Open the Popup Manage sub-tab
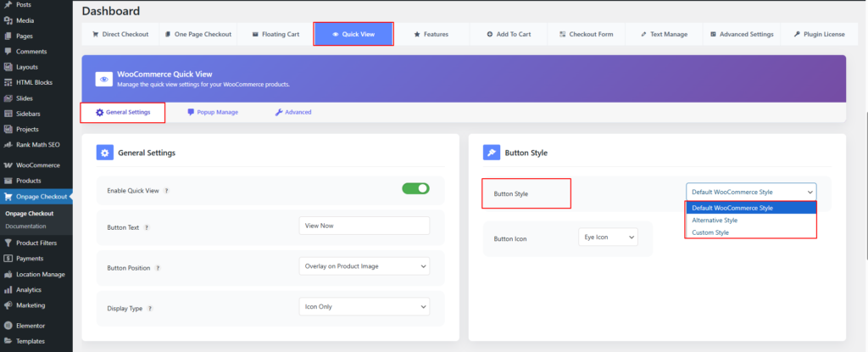The width and height of the screenshot is (868, 352). (212, 112)
